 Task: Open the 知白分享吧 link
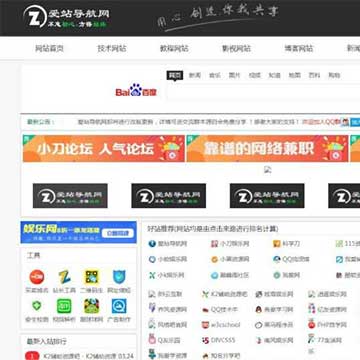tap(225, 356)
